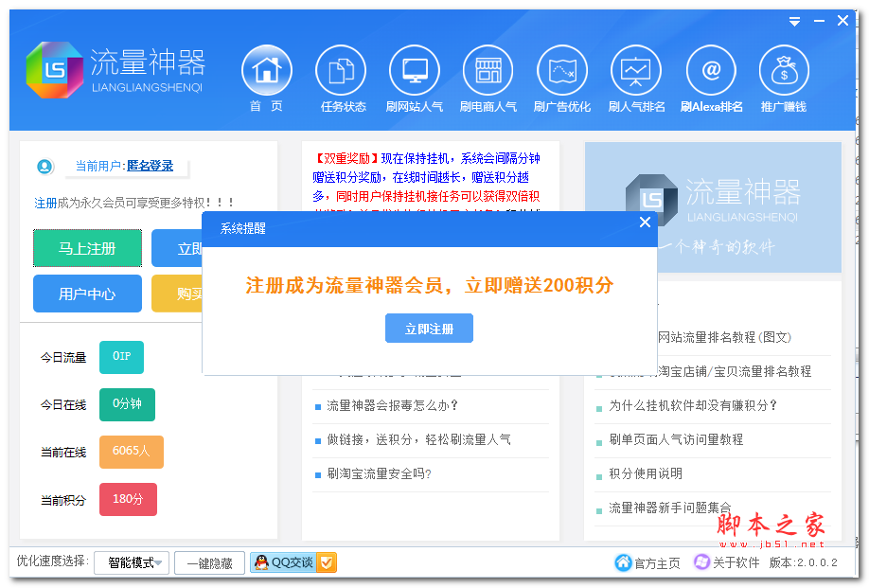Screen dimensions: 869x588
Task: Open the 流量神器会报毒怎么办 article link
Action: (x=392, y=405)
